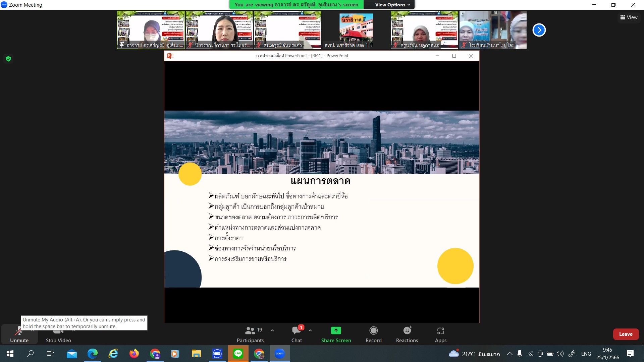Toggle the taskbar microphone status icon
Viewport: 644px width, 362px height.
[x=520, y=354]
